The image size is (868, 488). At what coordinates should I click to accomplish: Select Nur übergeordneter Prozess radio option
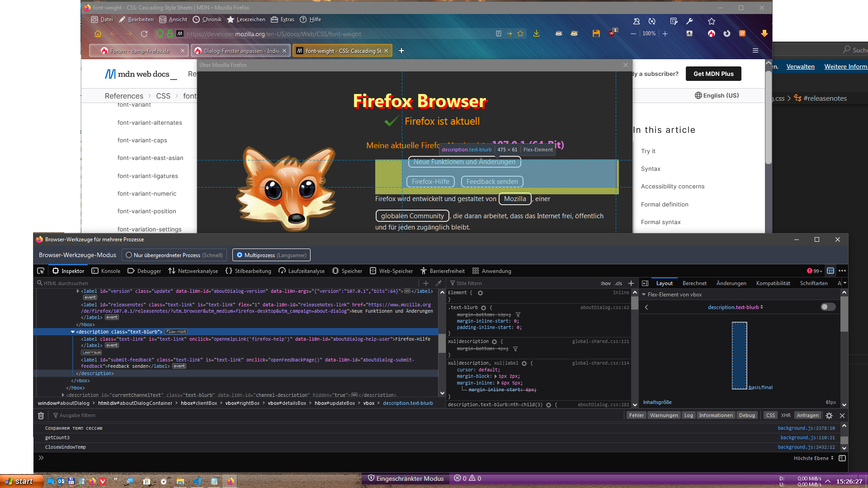coord(129,255)
